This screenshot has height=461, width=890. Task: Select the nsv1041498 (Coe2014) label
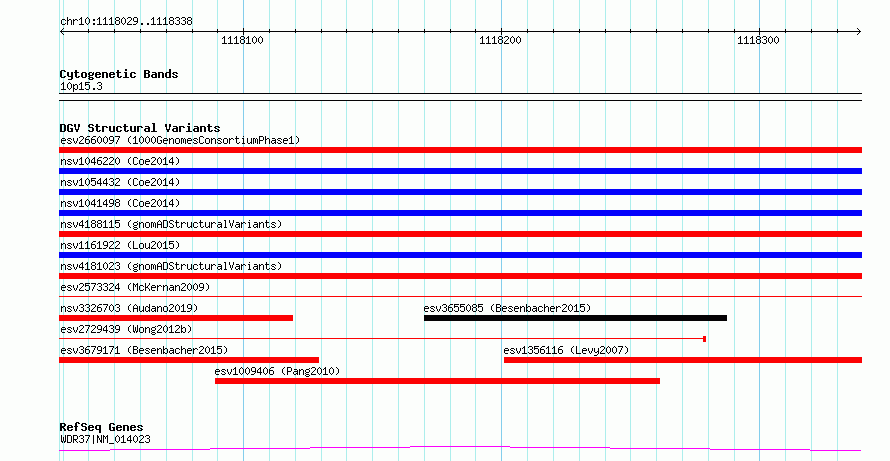coord(120,203)
